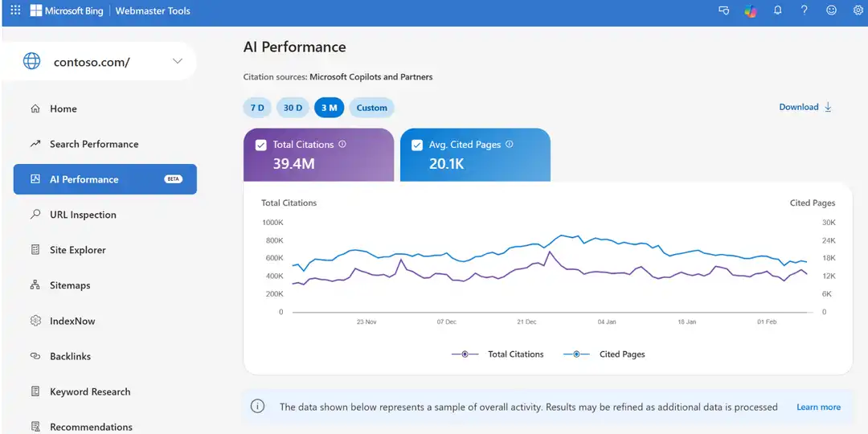Open the help question mark icon
The image size is (868, 434).
[805, 10]
